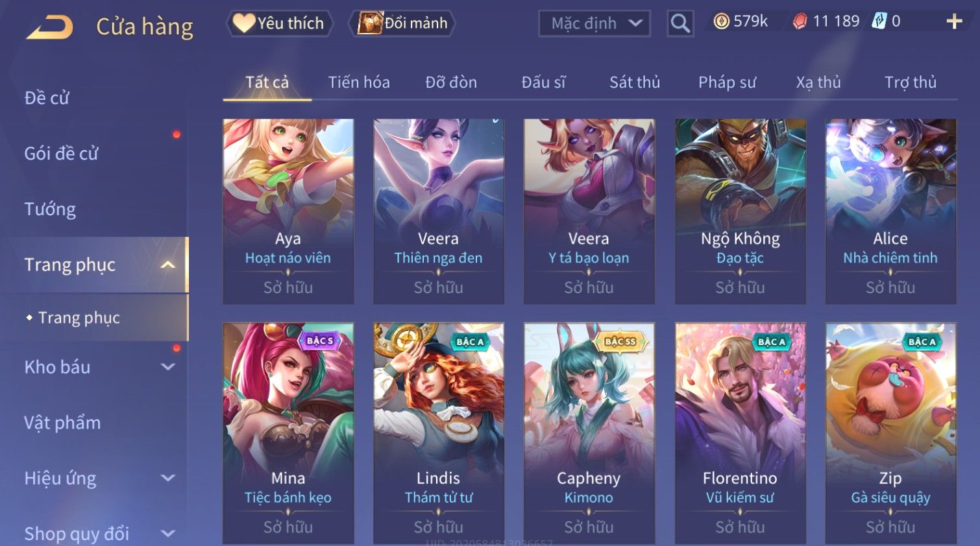
Task: Select the Ngộ Không Đạo tặc card
Action: pos(740,211)
